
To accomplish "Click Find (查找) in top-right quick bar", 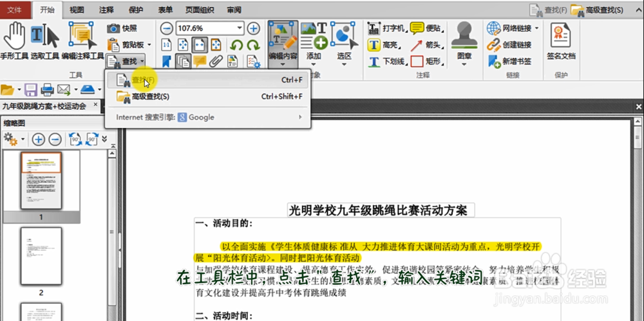I will (x=547, y=10).
